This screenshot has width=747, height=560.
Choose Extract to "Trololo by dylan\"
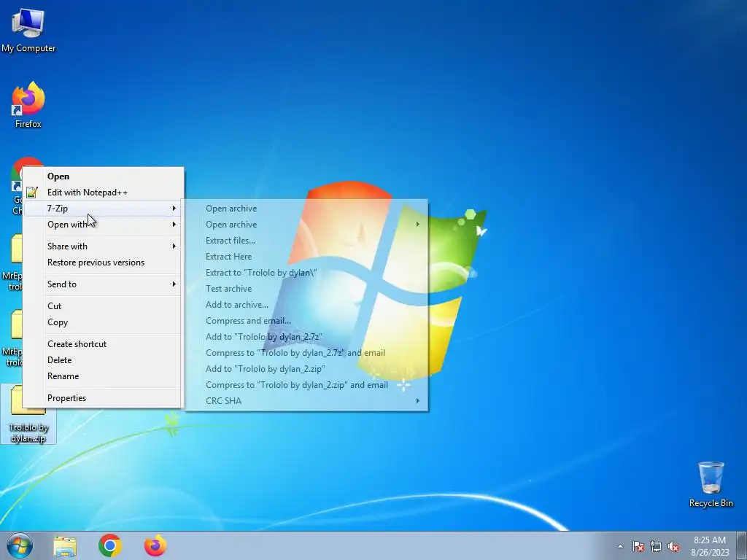(x=306, y=273)
